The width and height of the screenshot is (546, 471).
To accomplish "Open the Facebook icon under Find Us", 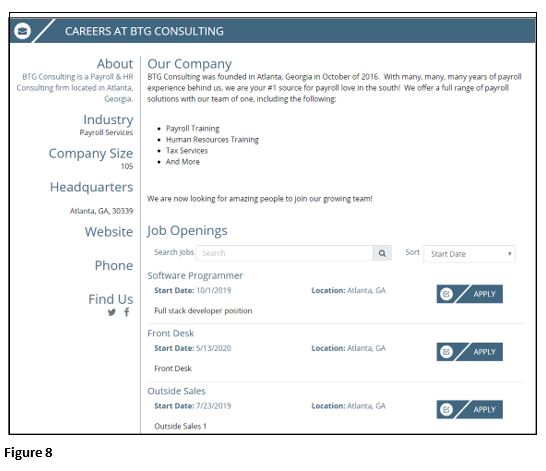I will click(127, 312).
